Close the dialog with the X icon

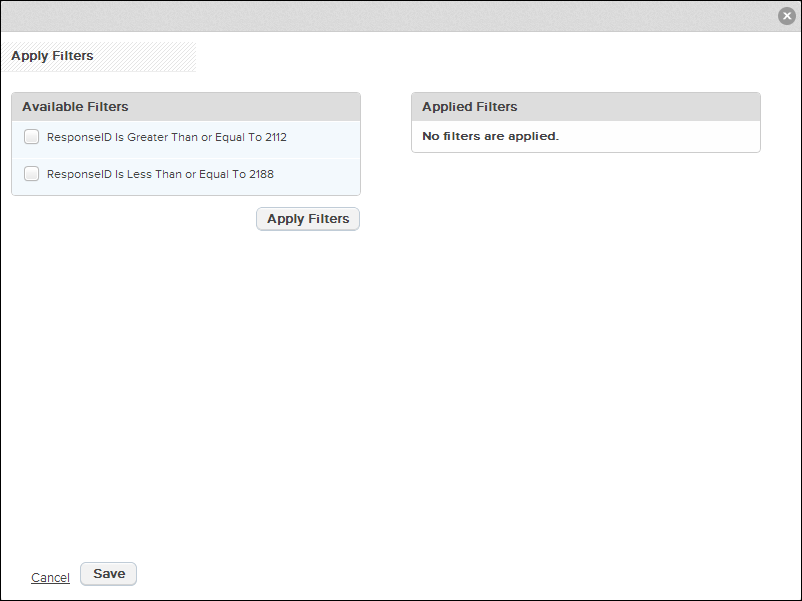pyautogui.click(x=787, y=16)
